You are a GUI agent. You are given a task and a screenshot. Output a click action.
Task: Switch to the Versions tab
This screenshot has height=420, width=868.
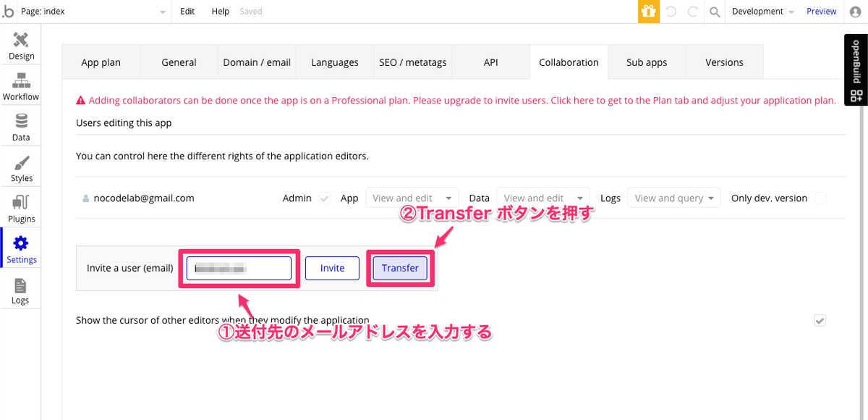click(x=724, y=62)
